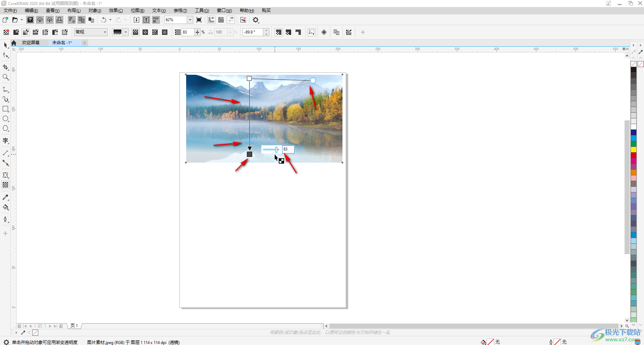The width and height of the screenshot is (644, 345).
Task: Click the on-canvas transparency value field 83
Action: 288,149
